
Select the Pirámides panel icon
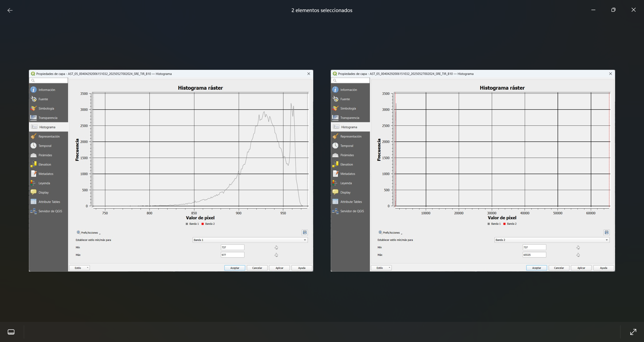click(x=33, y=155)
